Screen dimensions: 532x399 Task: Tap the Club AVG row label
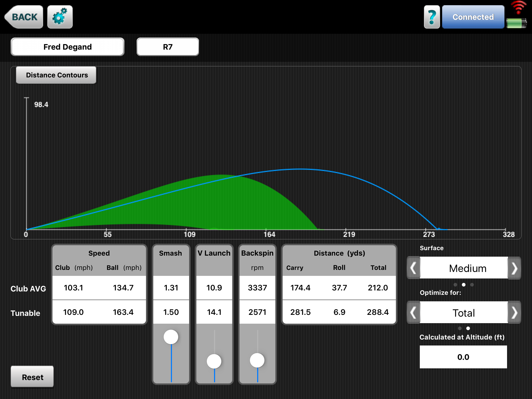(28, 289)
